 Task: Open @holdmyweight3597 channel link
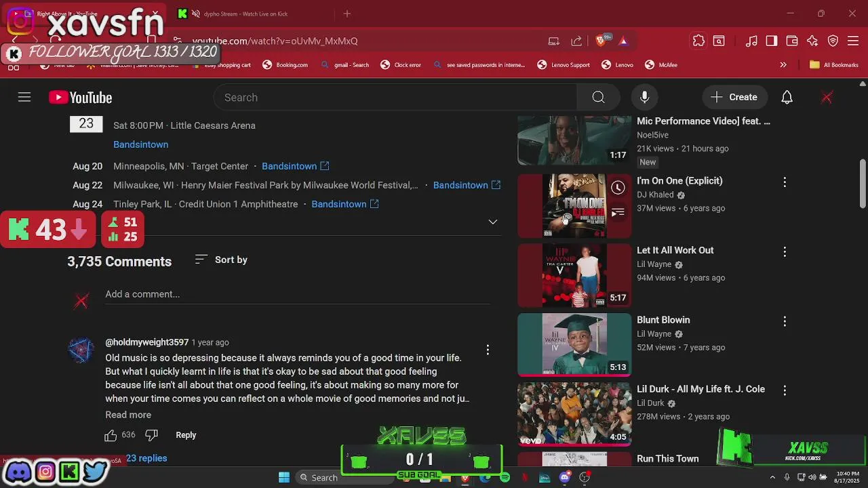[146, 342]
